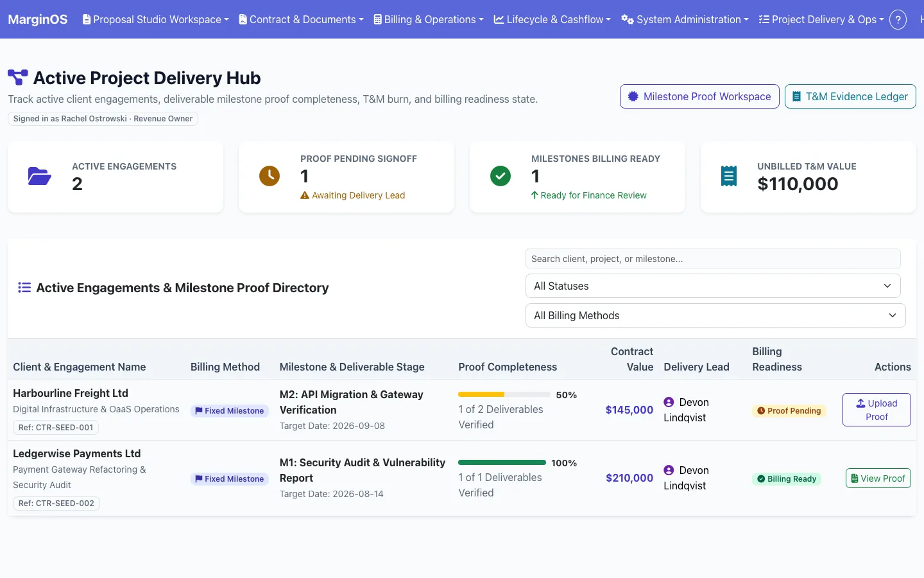The width and height of the screenshot is (924, 578).
Task: Click the warning triangle next to Awaiting Delivery Lead
Action: pyautogui.click(x=305, y=195)
